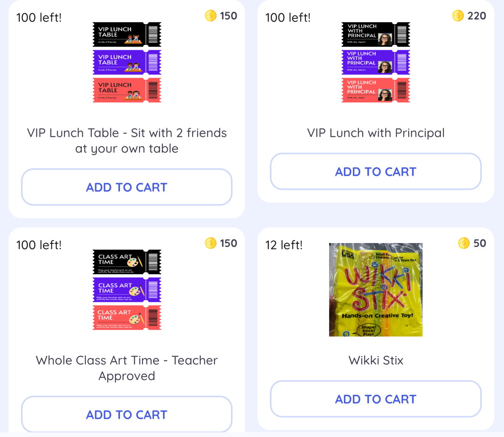504x437 pixels.
Task: Click the purple VIP Lunch Table ticket
Action: pyautogui.click(x=127, y=62)
